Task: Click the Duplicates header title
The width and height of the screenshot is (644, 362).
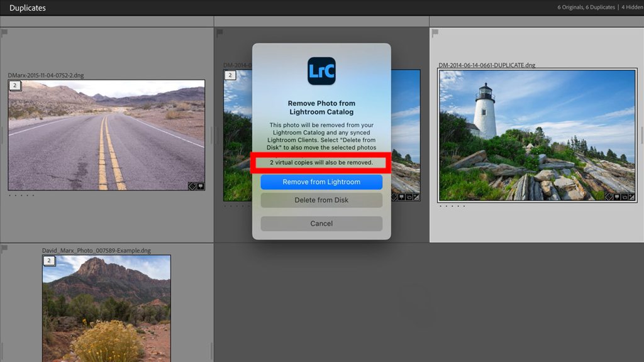Action: [28, 8]
